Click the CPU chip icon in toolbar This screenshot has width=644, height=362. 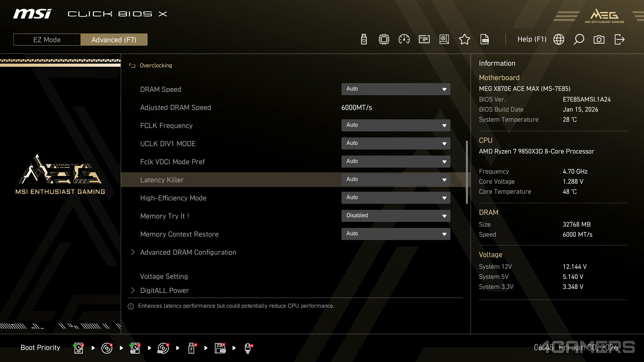pos(384,39)
